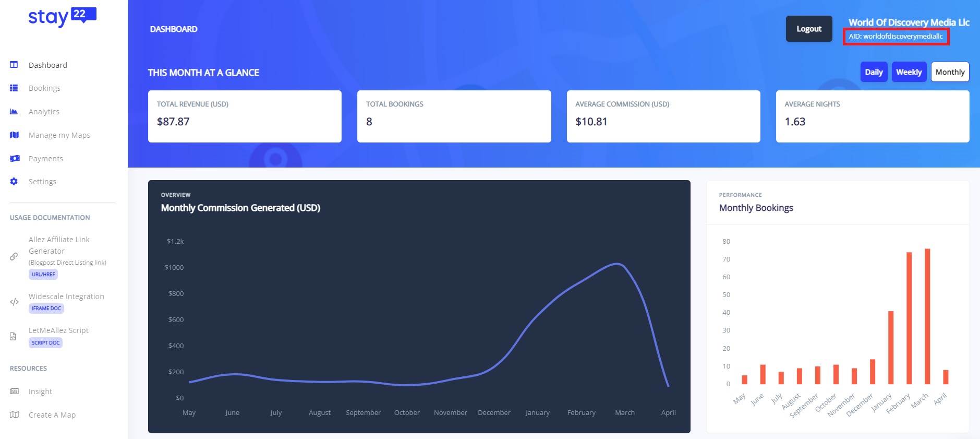Click the Settings gear icon
Screen dimensions: 980x439
[14, 182]
